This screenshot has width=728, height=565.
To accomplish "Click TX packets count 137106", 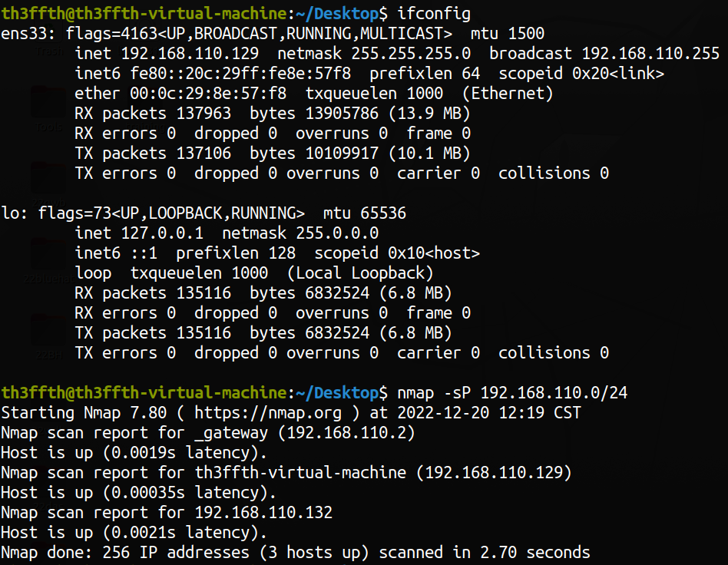I will 204,154.
